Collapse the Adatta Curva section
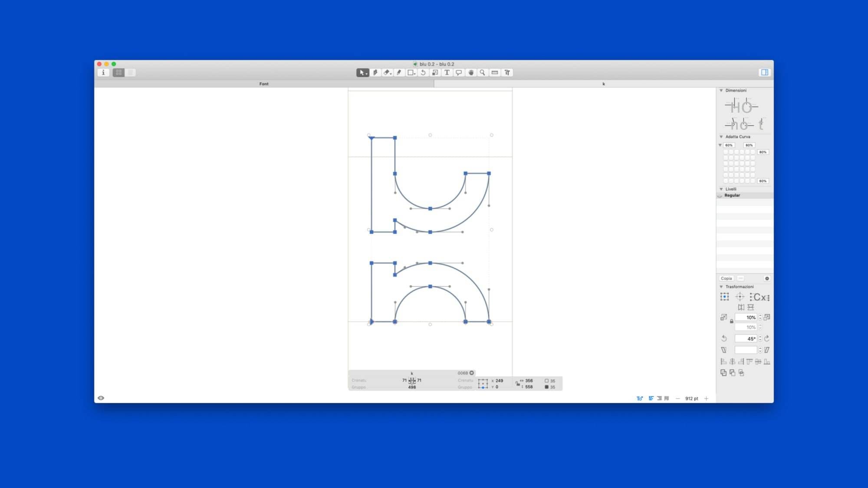This screenshot has height=488, width=868. pos(721,137)
